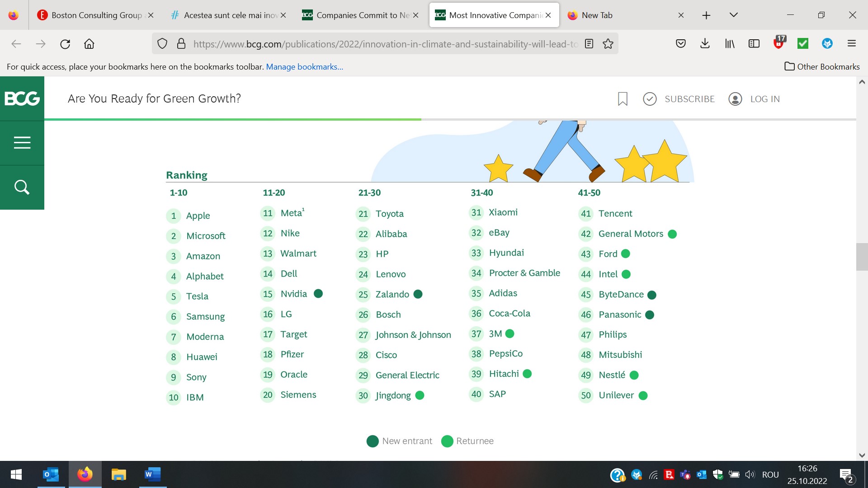Click the Returnee legend dot
This screenshot has height=488, width=868.
pos(447,441)
